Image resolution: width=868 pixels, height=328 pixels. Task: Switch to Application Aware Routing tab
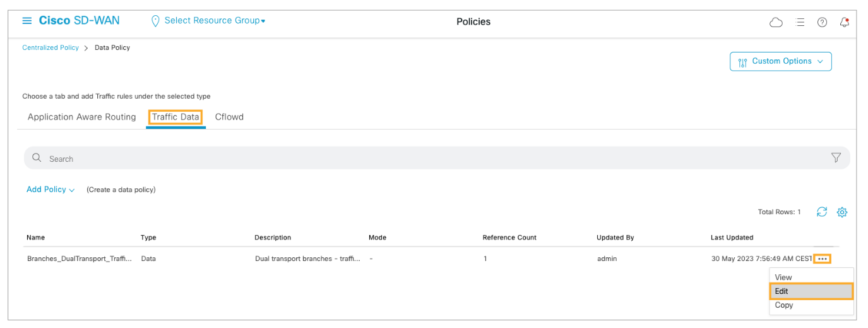click(x=82, y=117)
